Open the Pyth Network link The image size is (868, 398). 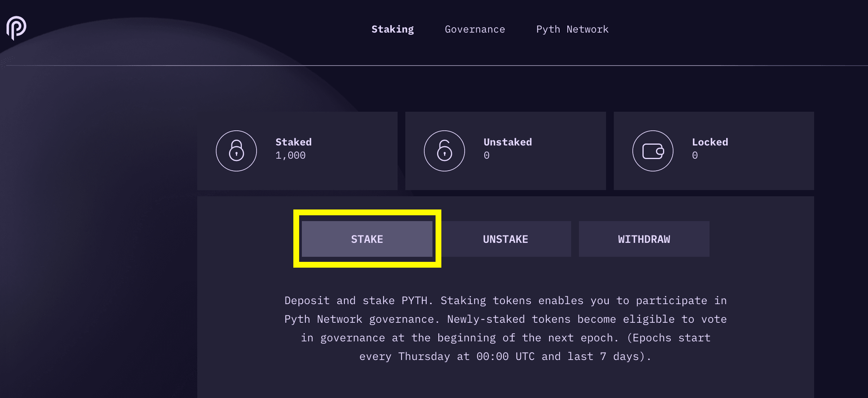coord(572,29)
